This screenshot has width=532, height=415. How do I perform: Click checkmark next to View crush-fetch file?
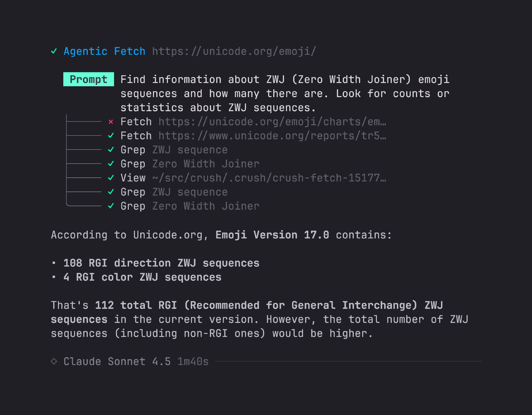click(111, 178)
